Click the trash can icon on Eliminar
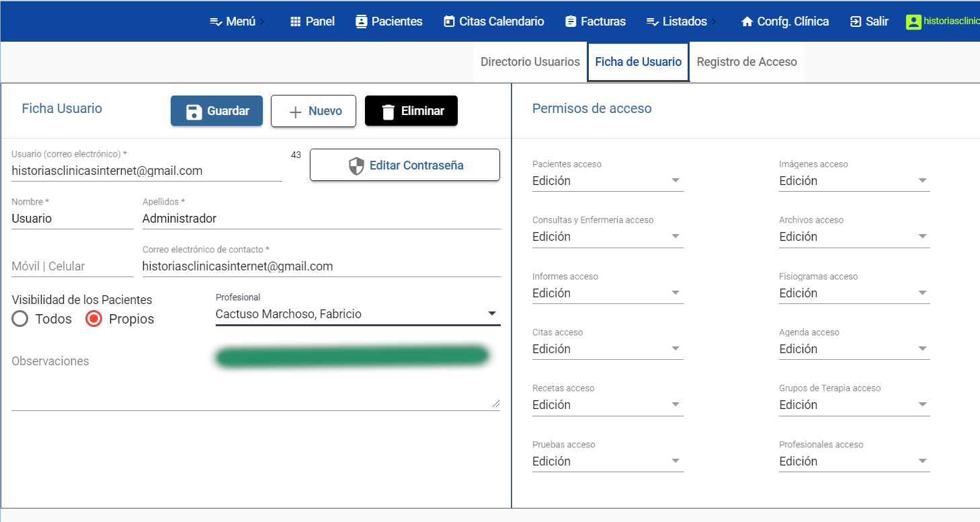This screenshot has height=522, width=980. coord(388,112)
